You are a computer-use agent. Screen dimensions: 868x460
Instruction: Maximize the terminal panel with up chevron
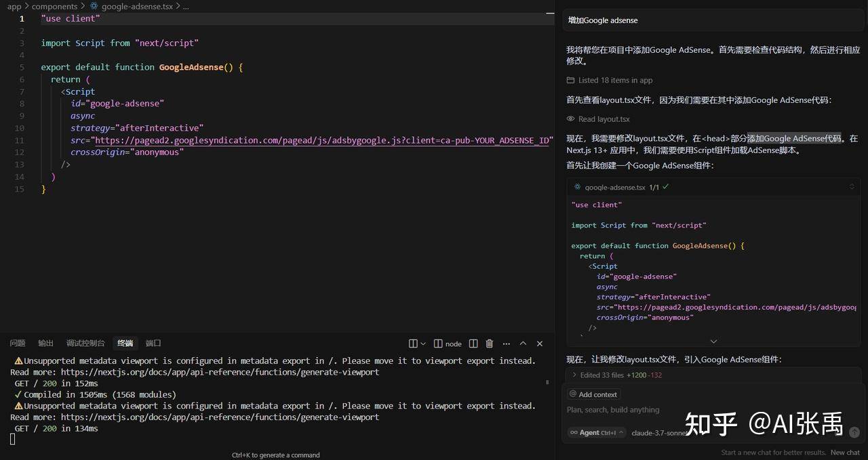[523, 343]
